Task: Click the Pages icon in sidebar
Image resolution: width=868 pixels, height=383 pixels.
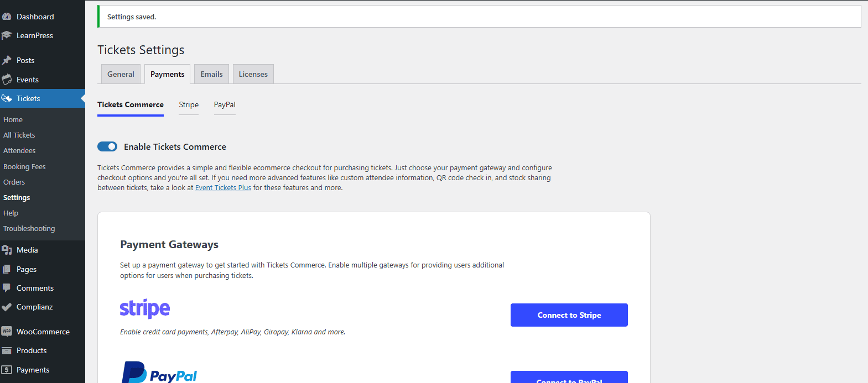Action: tap(7, 269)
